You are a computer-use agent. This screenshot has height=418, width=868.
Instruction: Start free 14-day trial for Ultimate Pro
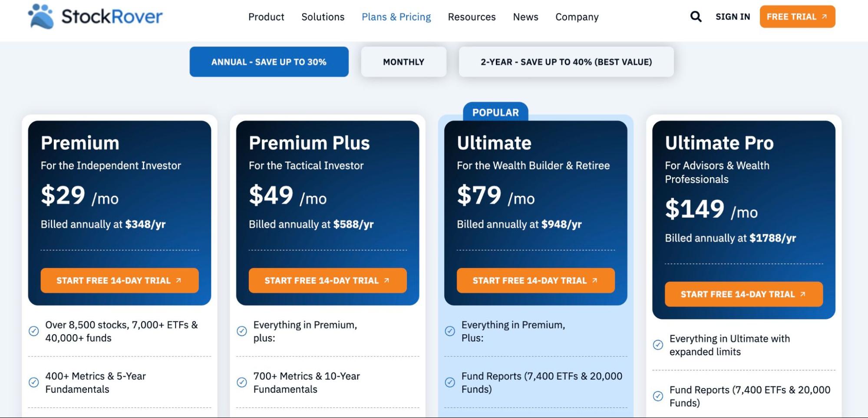click(x=743, y=294)
